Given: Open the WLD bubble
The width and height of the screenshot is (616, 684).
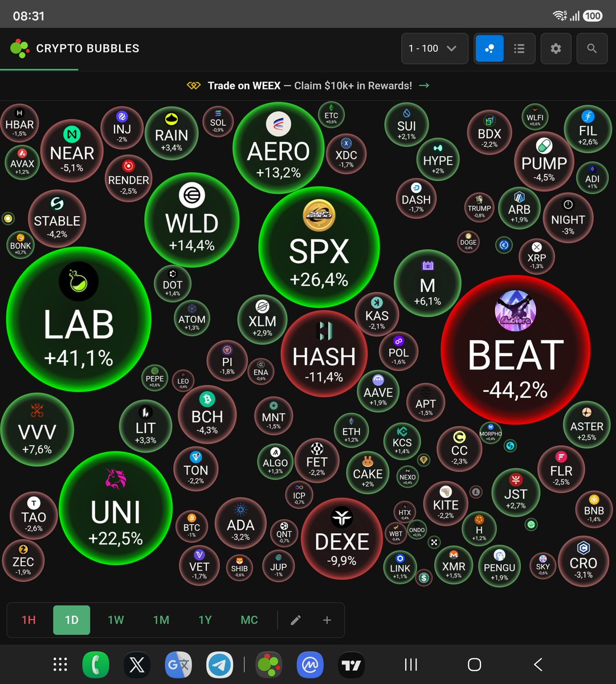Looking at the screenshot, I should [x=191, y=219].
